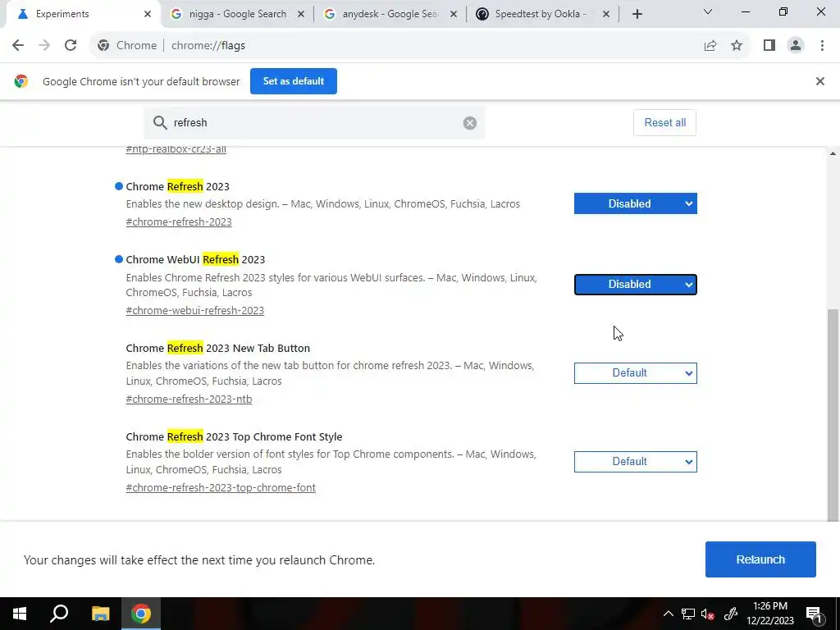Click the muted volume tray icon

[x=708, y=614]
